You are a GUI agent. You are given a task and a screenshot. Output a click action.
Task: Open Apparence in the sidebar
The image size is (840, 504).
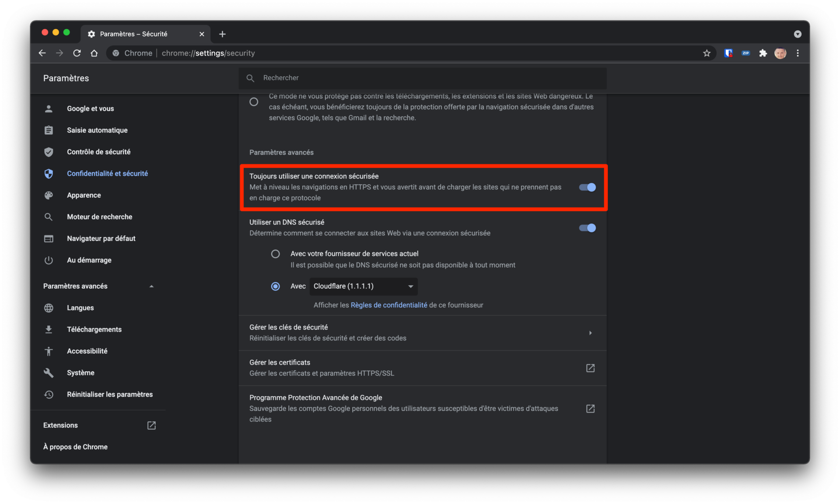(x=84, y=195)
